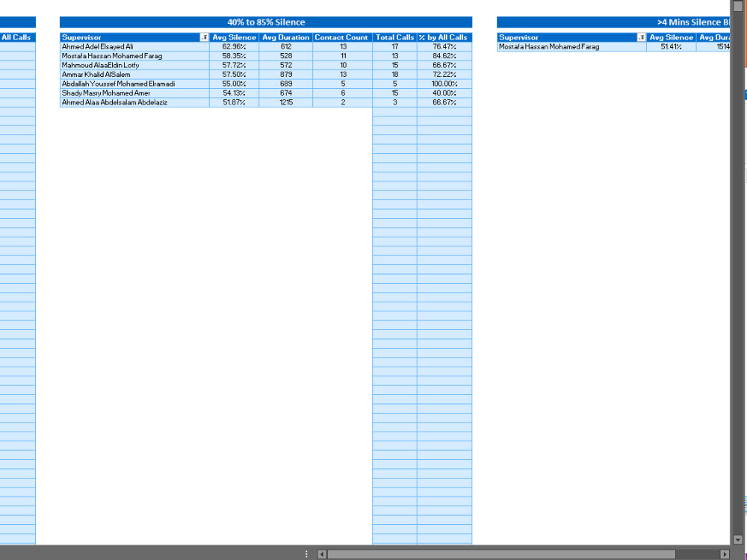
Task: Select Avg Silence value 51.87%
Action: (234, 102)
